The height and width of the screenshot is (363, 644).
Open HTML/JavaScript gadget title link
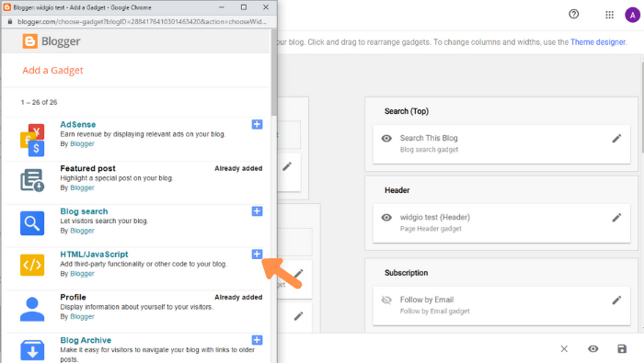point(94,255)
